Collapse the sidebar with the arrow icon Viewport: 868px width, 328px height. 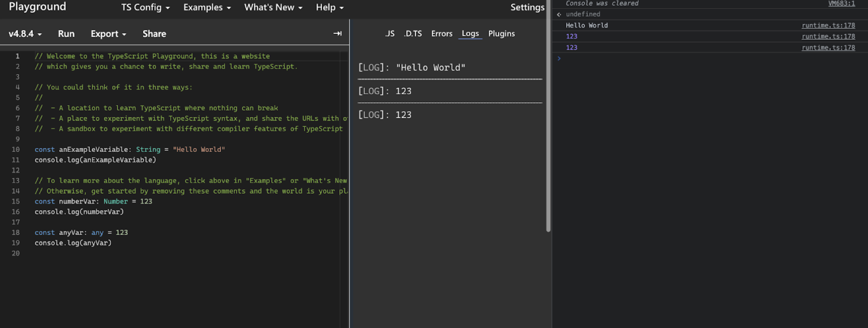coord(337,33)
